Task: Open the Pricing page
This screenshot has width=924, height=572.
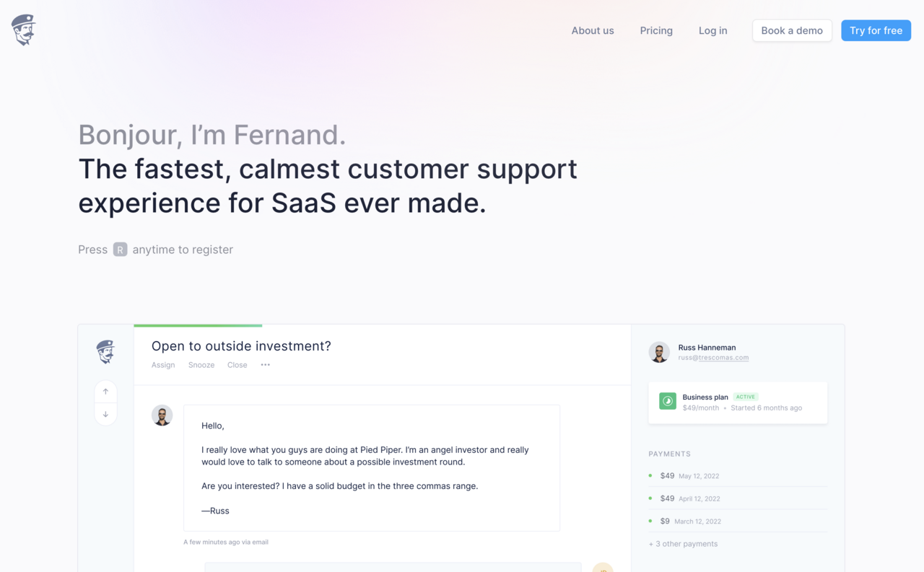Action: point(656,30)
